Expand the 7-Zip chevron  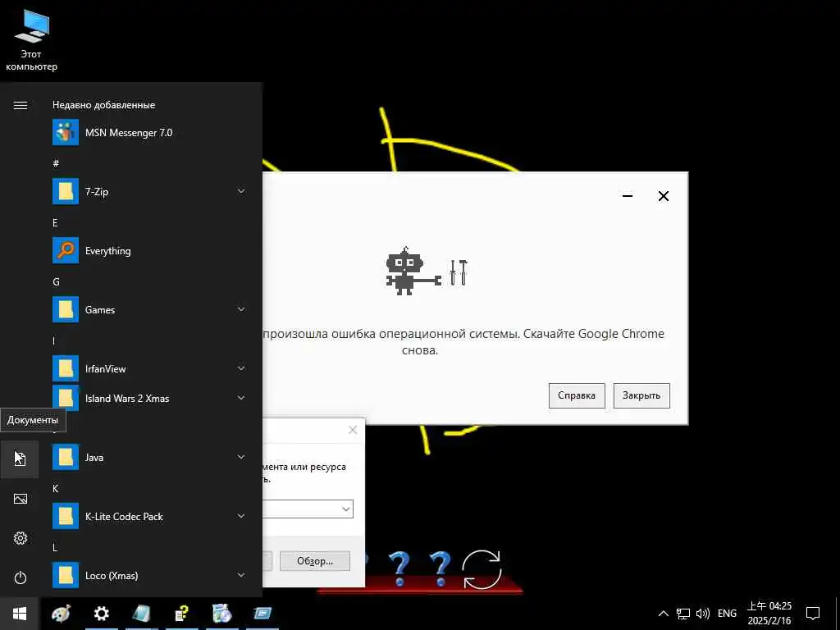[x=242, y=191]
